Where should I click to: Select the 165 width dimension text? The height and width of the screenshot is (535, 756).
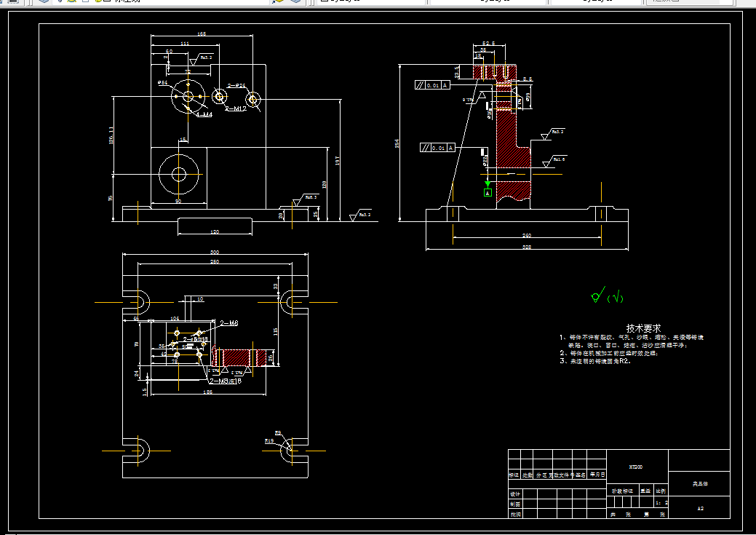point(202,33)
